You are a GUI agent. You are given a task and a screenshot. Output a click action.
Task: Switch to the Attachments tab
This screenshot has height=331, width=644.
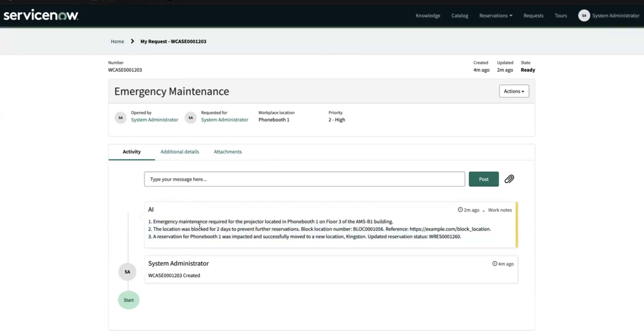[227, 152]
